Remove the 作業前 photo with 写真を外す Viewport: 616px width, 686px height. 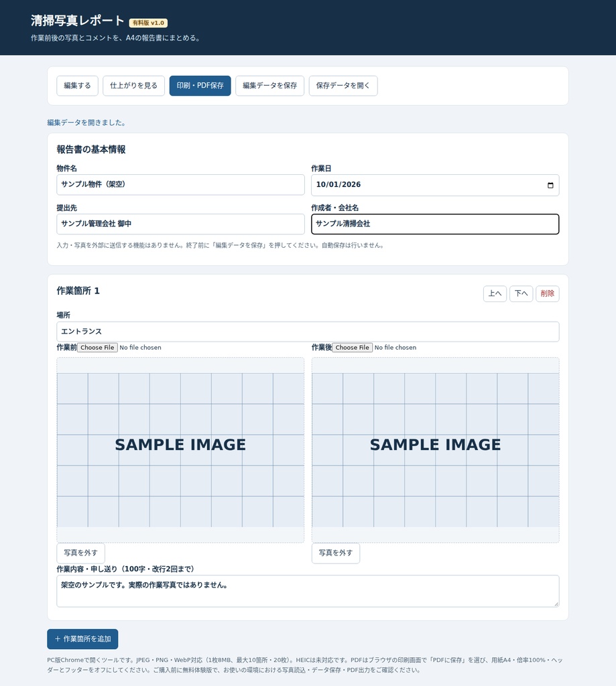(80, 553)
